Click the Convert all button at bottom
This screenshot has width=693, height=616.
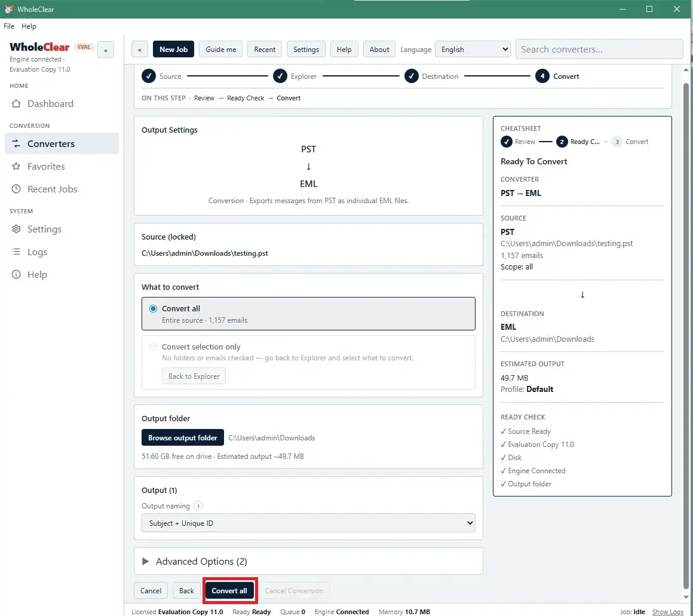click(x=229, y=590)
